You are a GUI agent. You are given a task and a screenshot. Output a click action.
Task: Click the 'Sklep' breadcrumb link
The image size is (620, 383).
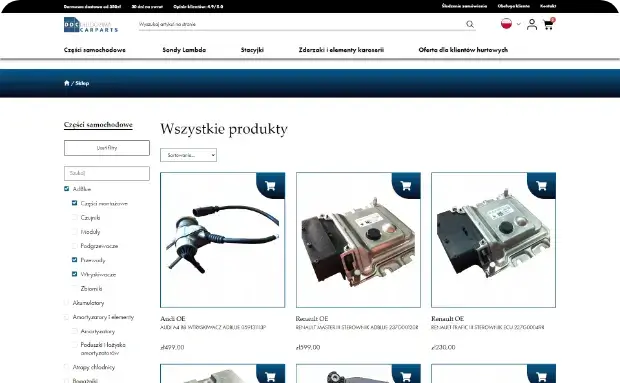(x=82, y=83)
